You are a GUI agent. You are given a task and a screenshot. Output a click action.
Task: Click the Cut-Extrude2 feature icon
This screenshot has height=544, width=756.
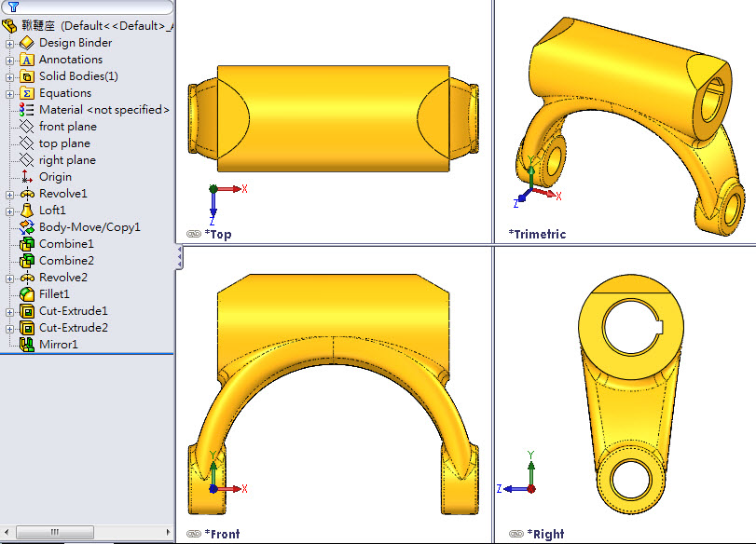(27, 328)
